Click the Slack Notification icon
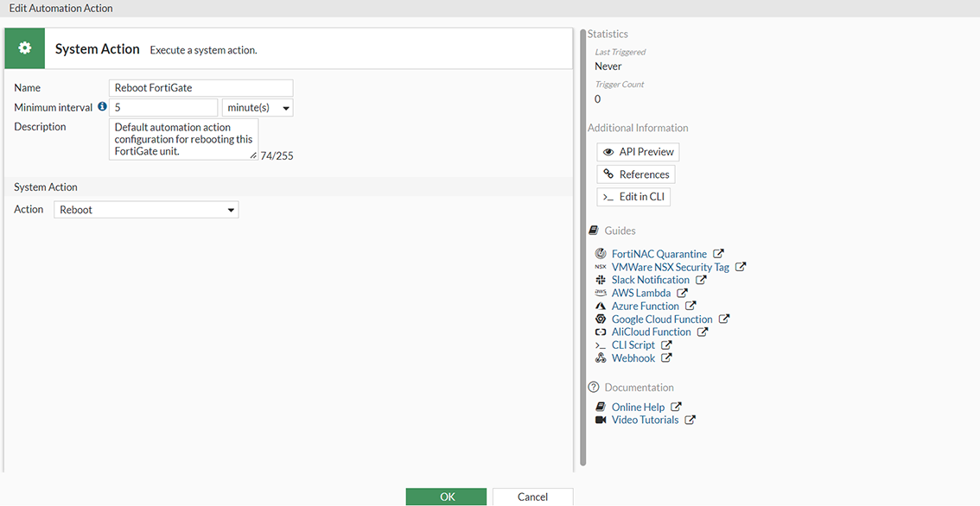This screenshot has height=506, width=980. (601, 280)
